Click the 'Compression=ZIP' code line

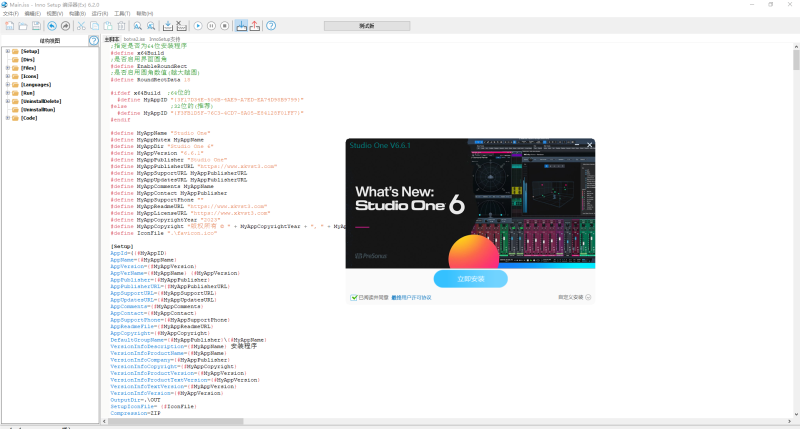pos(135,414)
